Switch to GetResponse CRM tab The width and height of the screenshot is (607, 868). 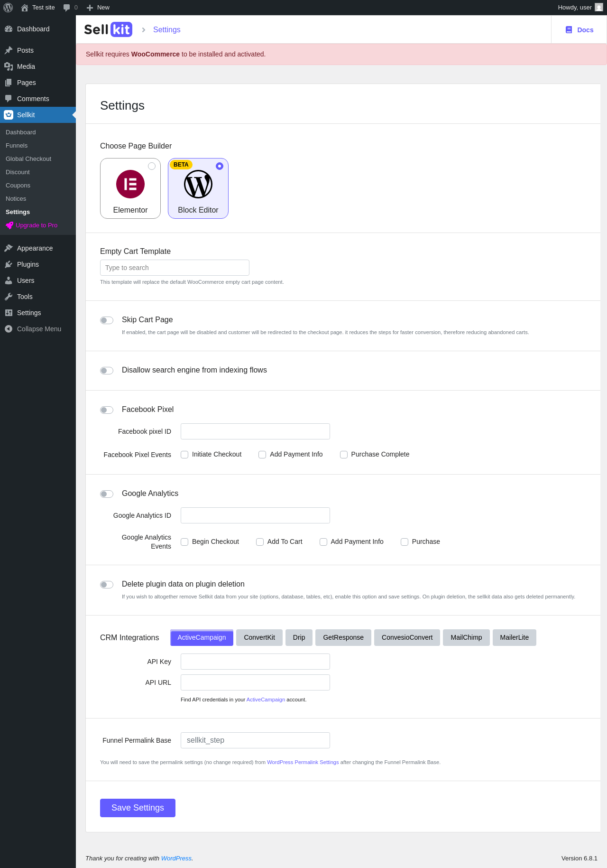pyautogui.click(x=343, y=637)
